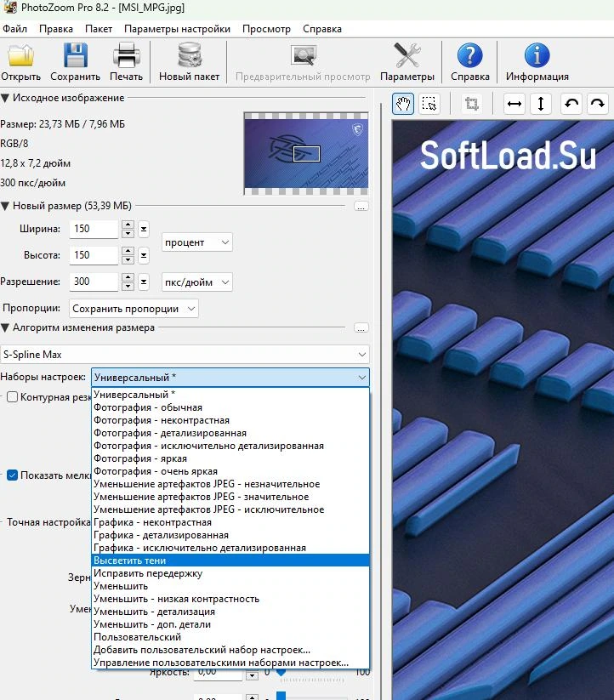
Task: Choose Графика - исключительно детализированная preset
Action: coord(230,548)
